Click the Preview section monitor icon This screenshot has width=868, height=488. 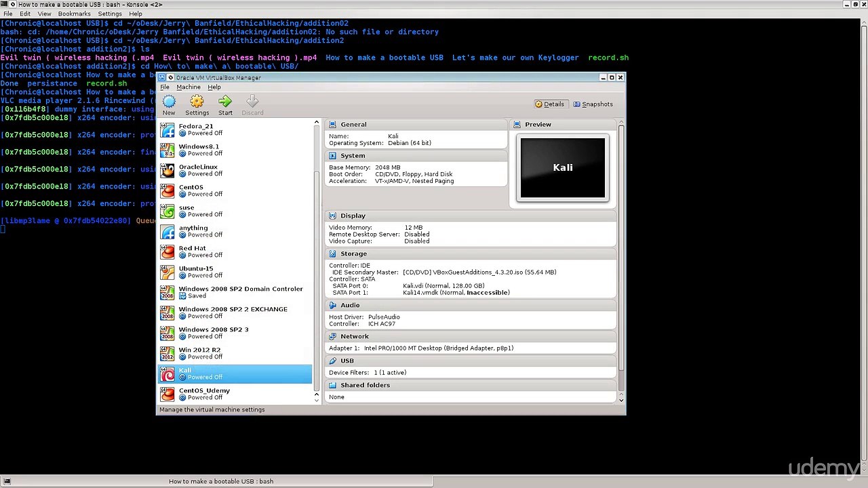pyautogui.click(x=517, y=125)
